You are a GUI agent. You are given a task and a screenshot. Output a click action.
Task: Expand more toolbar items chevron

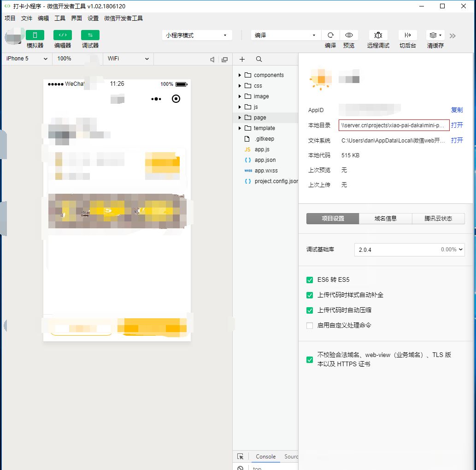click(452, 36)
